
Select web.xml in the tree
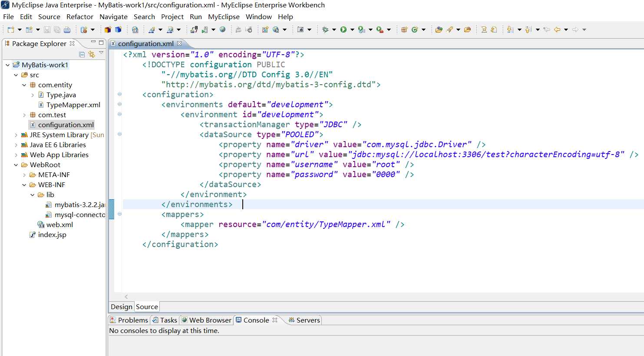[x=56, y=225]
